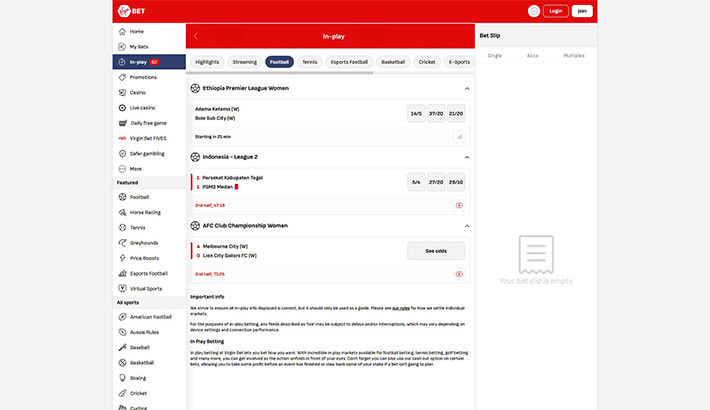Image resolution: width=710 pixels, height=410 pixels.
Task: Select 14/5 odds for Adama Ketema
Action: click(x=416, y=114)
